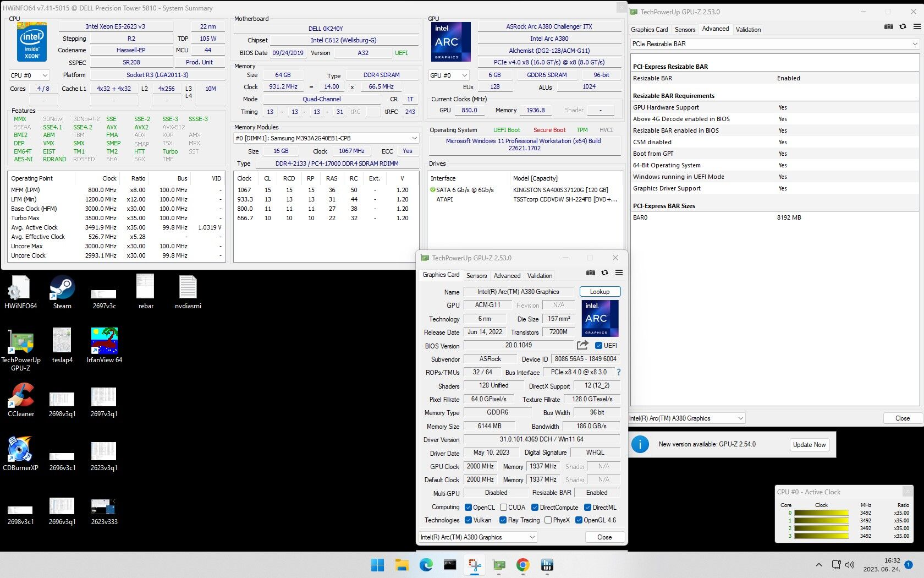Switch to Advanced tab in small GPU-Z window
This screenshot has width=924, height=578.
[507, 276]
